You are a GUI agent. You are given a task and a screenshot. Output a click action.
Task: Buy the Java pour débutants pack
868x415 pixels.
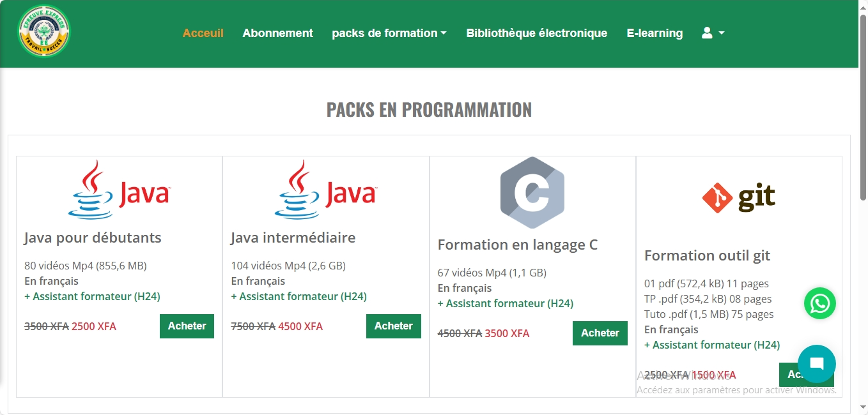point(187,326)
